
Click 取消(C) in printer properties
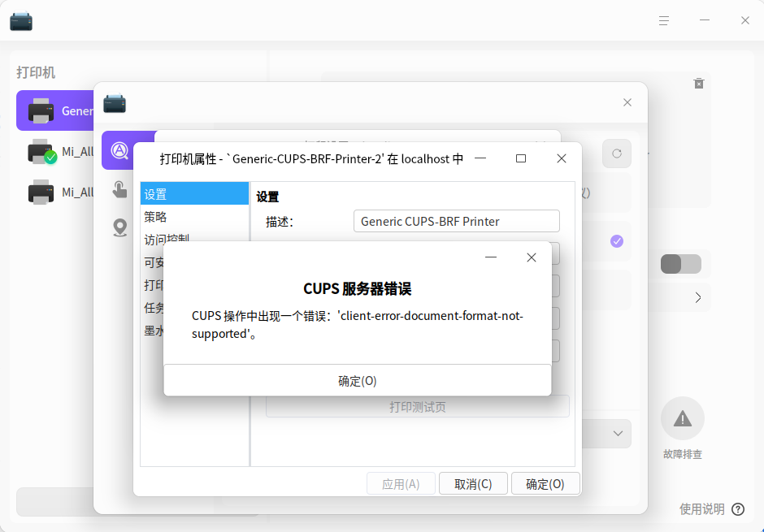coord(473,484)
